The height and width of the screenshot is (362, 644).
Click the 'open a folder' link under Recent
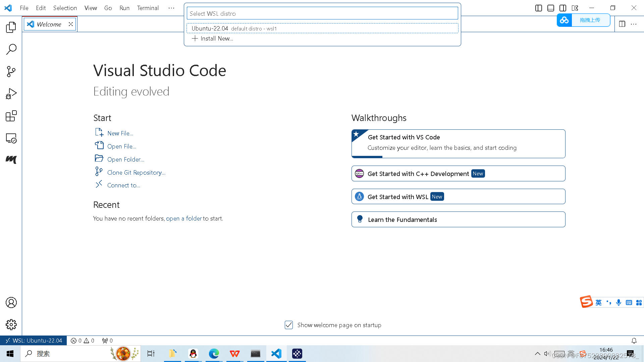pos(184,218)
